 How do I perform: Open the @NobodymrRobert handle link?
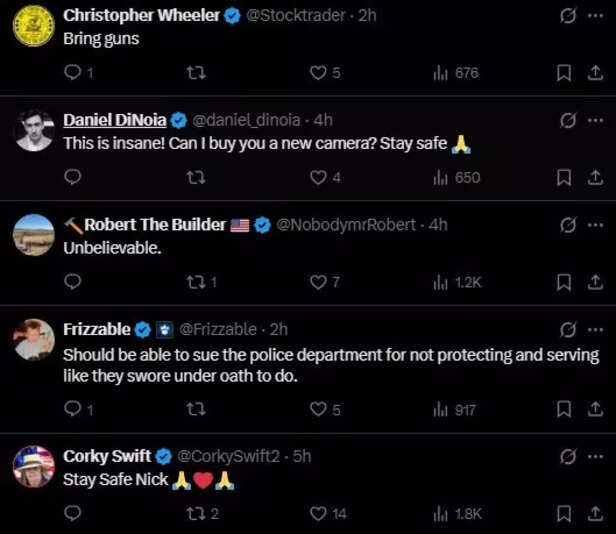[x=347, y=225]
